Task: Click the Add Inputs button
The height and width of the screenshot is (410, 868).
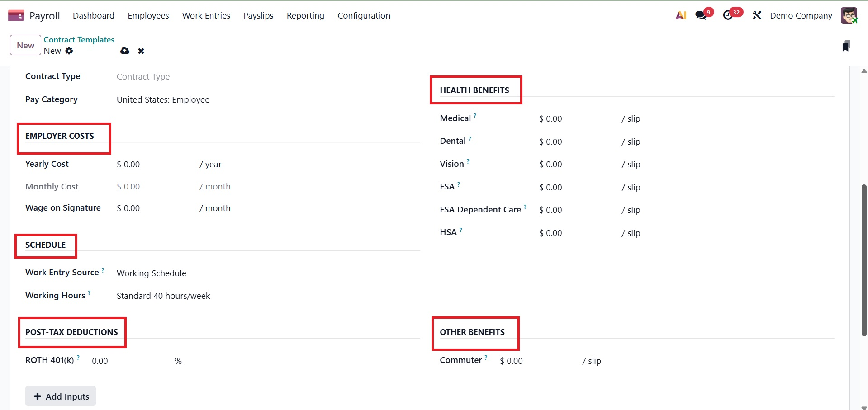Action: (61, 396)
